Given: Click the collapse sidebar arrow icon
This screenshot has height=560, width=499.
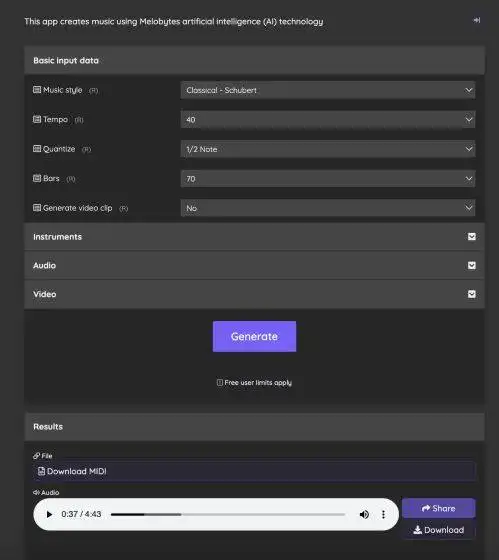Looking at the screenshot, I should coord(476,20).
